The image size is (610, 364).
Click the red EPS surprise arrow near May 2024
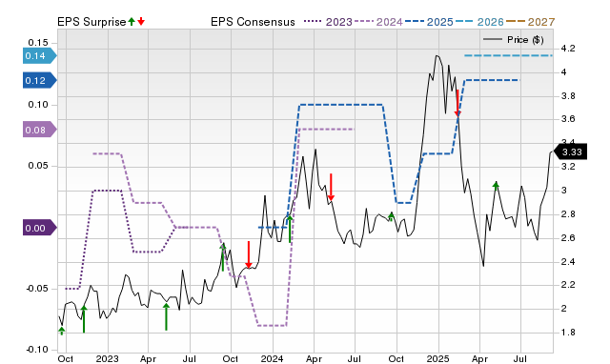(331, 188)
